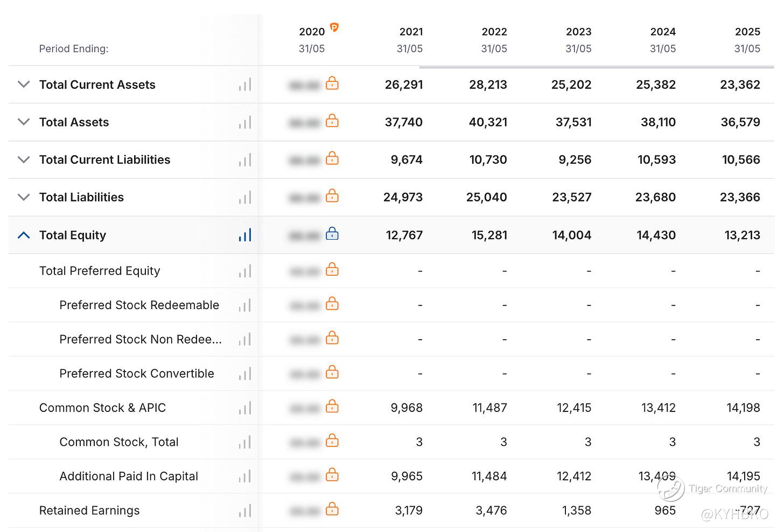The image size is (784, 532).
Task: Collapse the Total Equity section
Action: pyautogui.click(x=24, y=235)
